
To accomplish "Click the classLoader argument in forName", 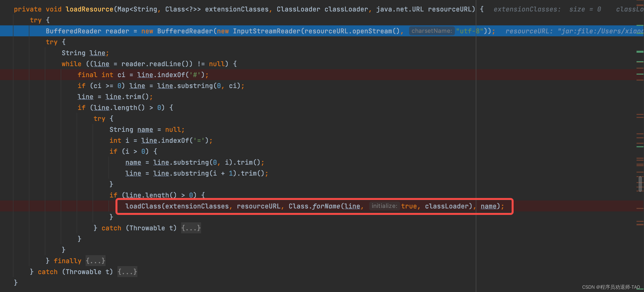I will pos(446,206).
